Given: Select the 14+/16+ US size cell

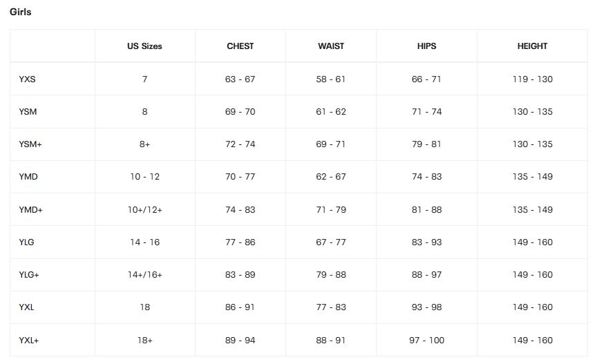Looking at the screenshot, I should pos(144,275).
